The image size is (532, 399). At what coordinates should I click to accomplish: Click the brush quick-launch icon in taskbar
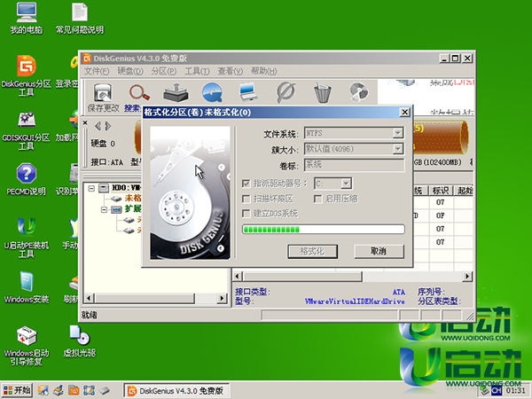[59, 390]
